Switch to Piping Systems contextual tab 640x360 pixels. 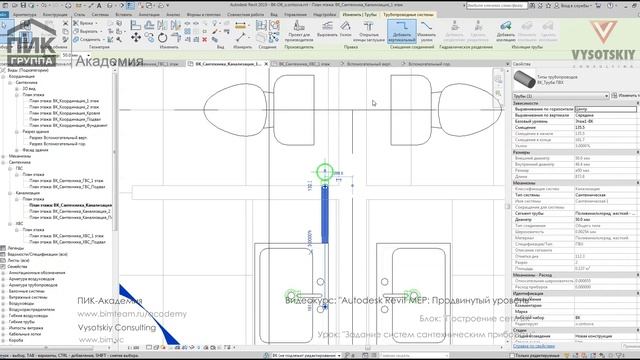[x=408, y=14]
